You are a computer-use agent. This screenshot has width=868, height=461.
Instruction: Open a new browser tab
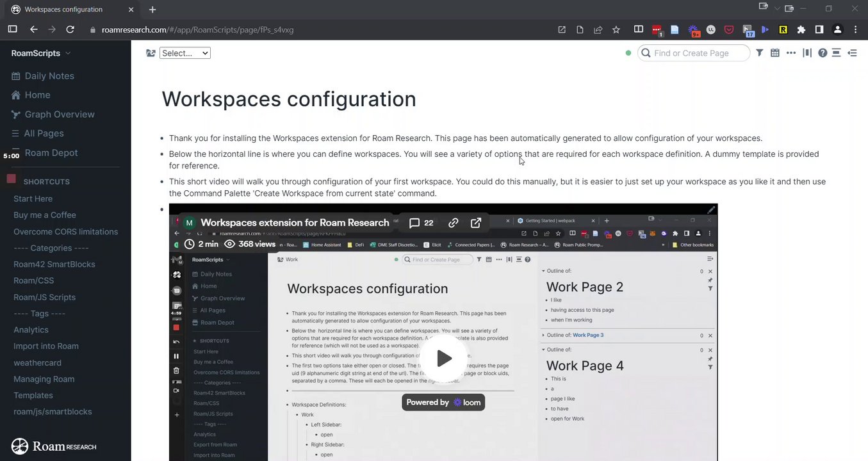152,10
